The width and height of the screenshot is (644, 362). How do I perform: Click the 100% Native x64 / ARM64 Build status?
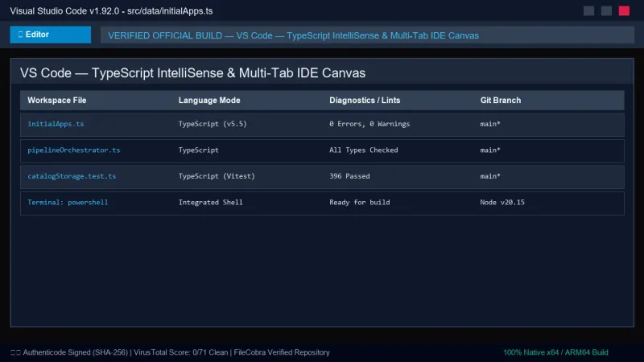pos(555,352)
